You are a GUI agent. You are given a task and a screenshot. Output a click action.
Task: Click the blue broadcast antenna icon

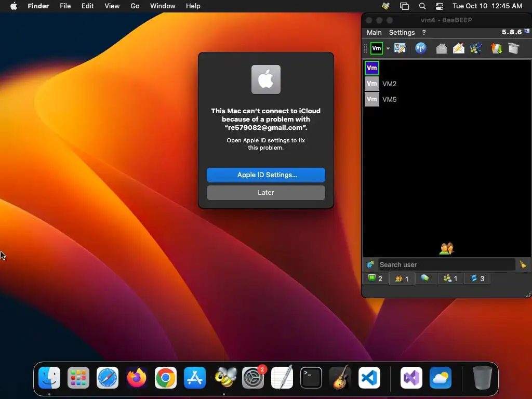point(421,48)
